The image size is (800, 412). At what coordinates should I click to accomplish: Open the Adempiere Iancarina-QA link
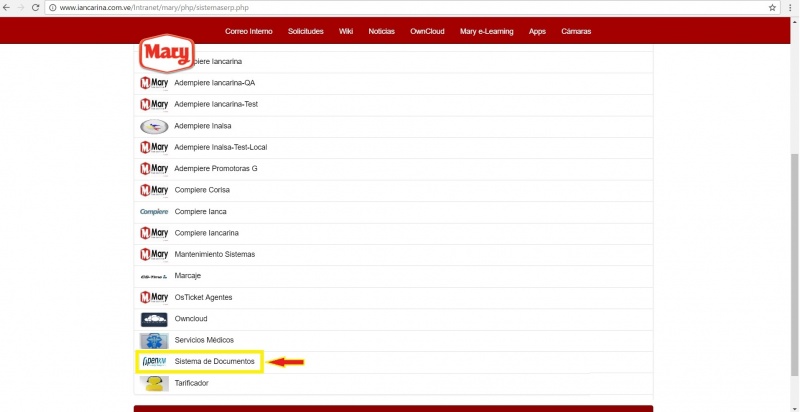(x=215, y=83)
